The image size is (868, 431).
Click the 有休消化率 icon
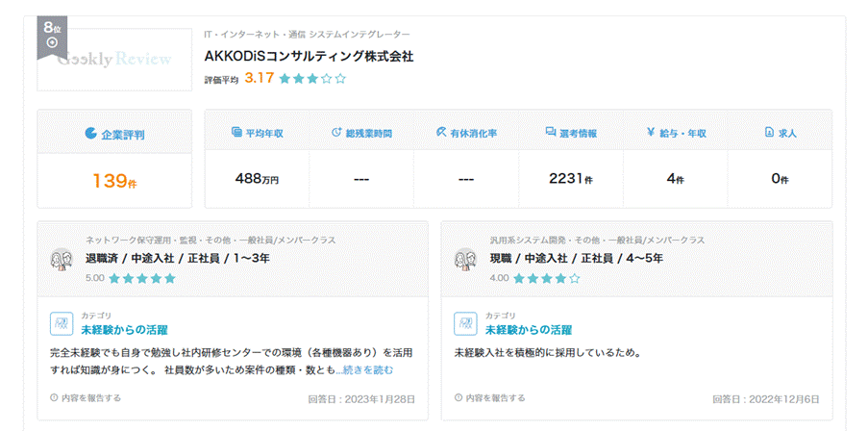[441, 133]
